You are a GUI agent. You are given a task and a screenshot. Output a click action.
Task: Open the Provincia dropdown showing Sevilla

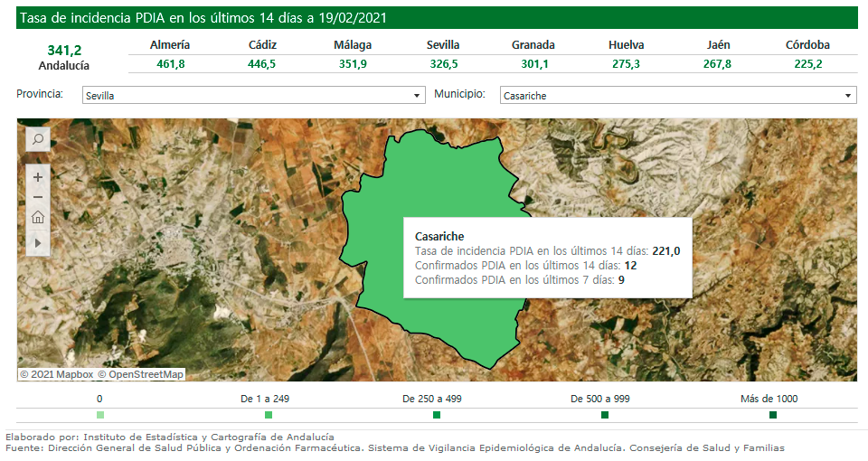click(253, 95)
